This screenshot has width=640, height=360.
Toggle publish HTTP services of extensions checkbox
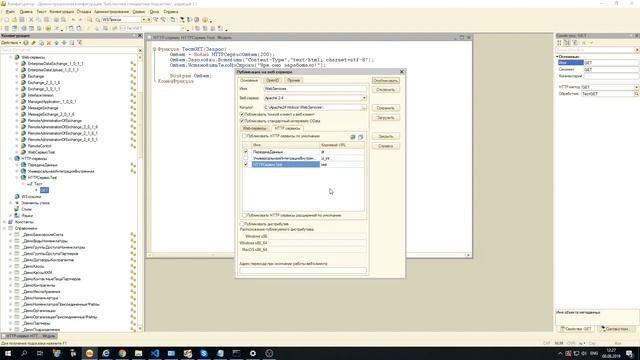(x=244, y=215)
